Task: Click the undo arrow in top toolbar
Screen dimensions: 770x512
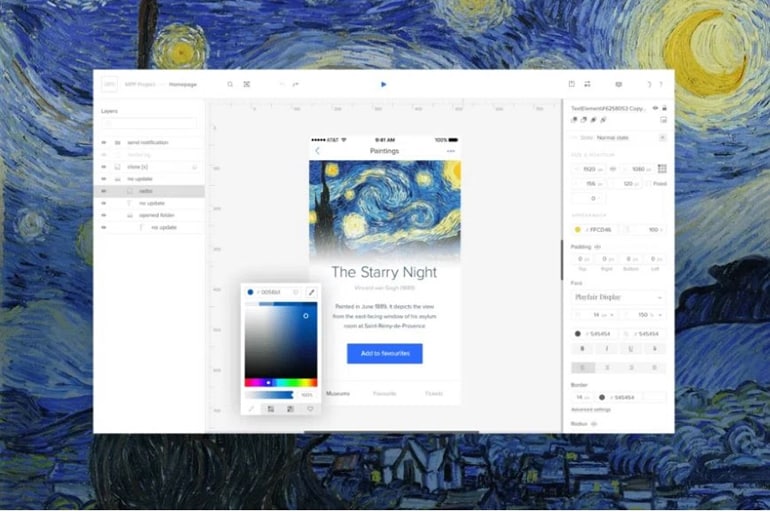Action: tap(282, 84)
